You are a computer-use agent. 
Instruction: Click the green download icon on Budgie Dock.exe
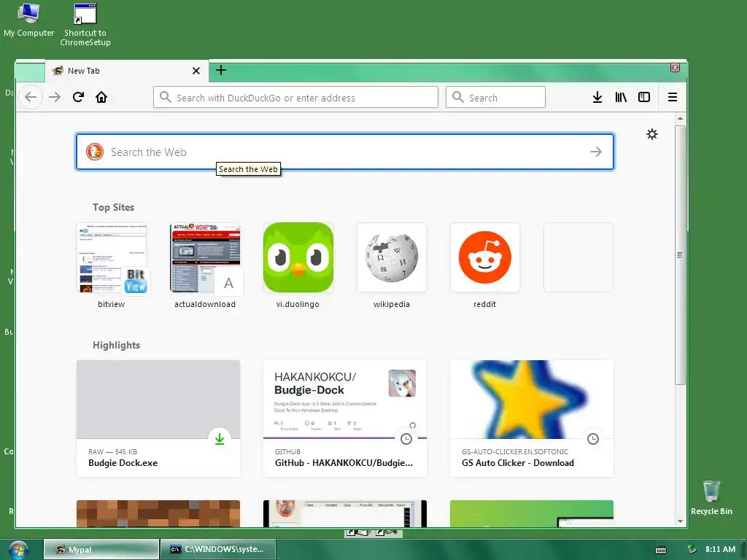pyautogui.click(x=219, y=439)
